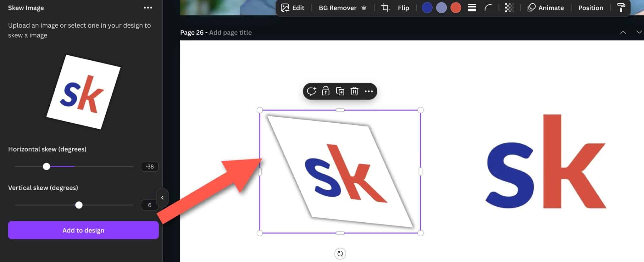Image resolution: width=644 pixels, height=262 pixels.
Task: Click the Skew Image panel title
Action: [x=26, y=8]
